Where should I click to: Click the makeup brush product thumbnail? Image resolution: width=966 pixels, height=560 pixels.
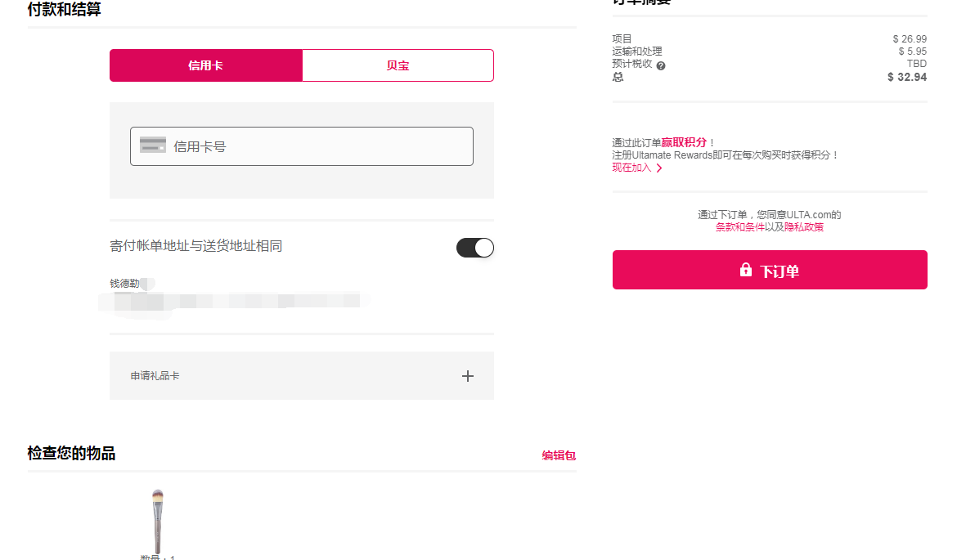(x=157, y=520)
